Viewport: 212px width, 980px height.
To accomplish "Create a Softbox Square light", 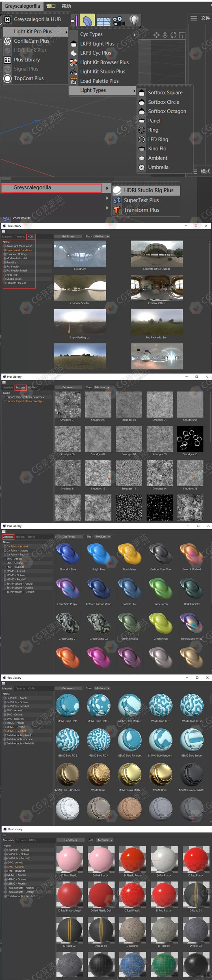I will pos(165,92).
